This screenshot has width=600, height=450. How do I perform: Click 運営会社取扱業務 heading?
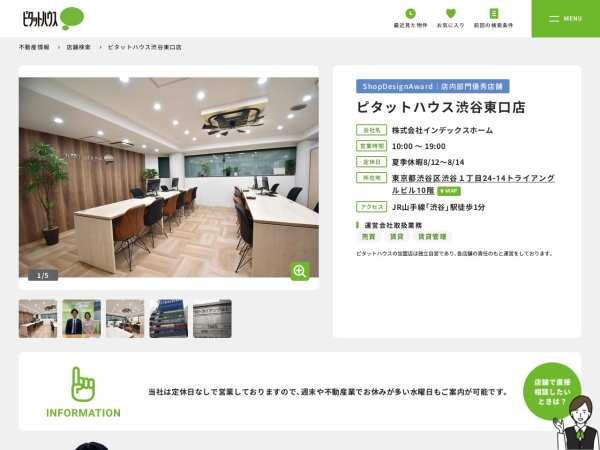pyautogui.click(x=393, y=225)
